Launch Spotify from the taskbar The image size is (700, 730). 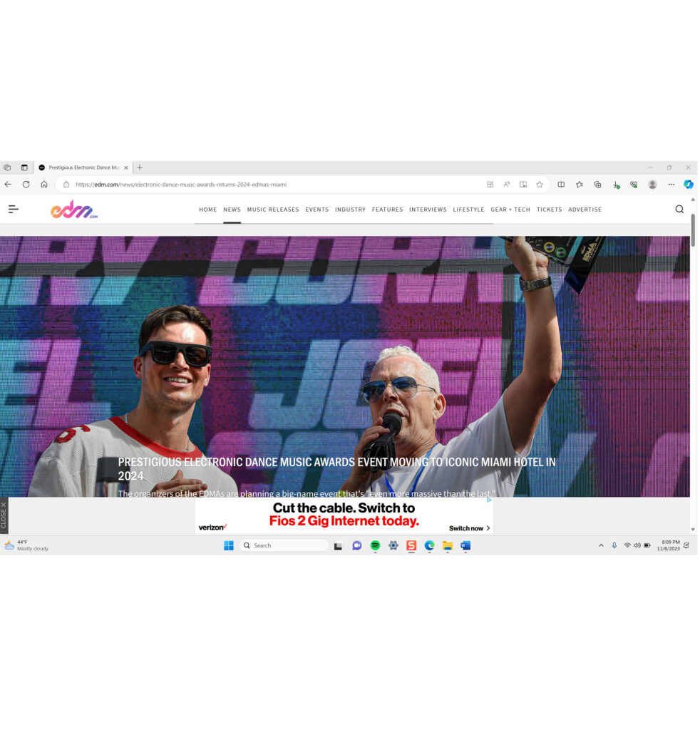[375, 545]
